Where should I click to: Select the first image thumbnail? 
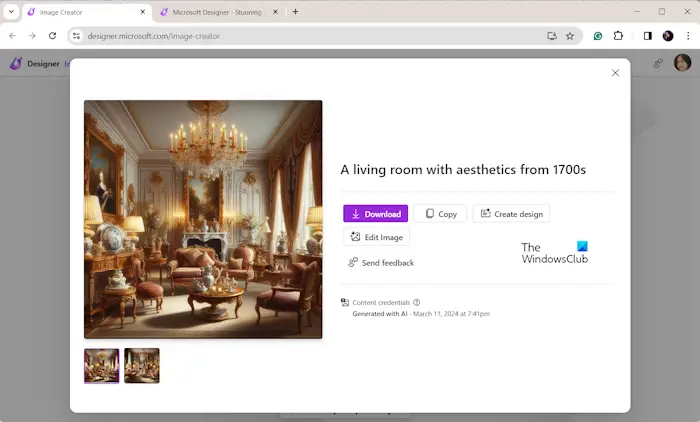[x=102, y=366]
